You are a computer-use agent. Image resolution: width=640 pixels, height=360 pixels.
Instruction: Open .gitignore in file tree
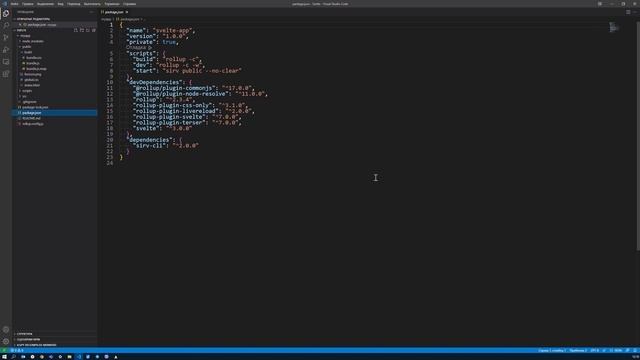coord(29,102)
